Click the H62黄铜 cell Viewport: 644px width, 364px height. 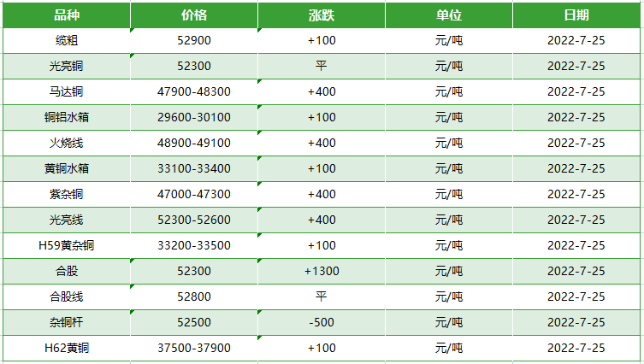[x=67, y=349]
